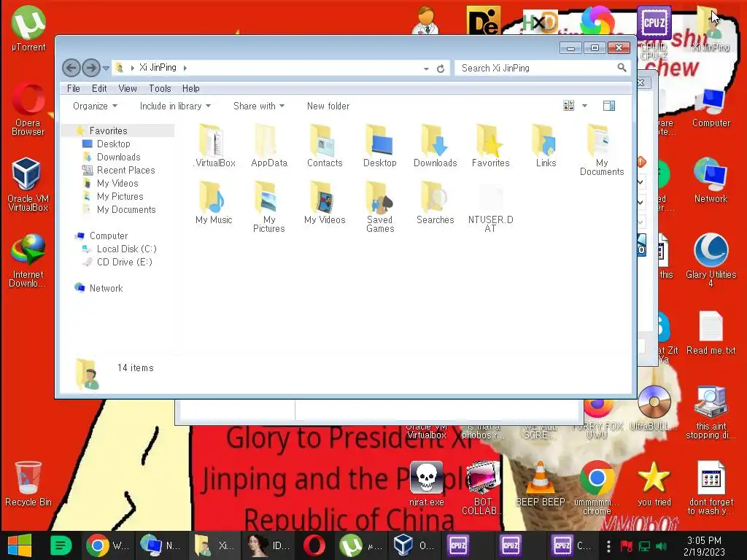Click the Search Xi JinPing field

pos(543,68)
